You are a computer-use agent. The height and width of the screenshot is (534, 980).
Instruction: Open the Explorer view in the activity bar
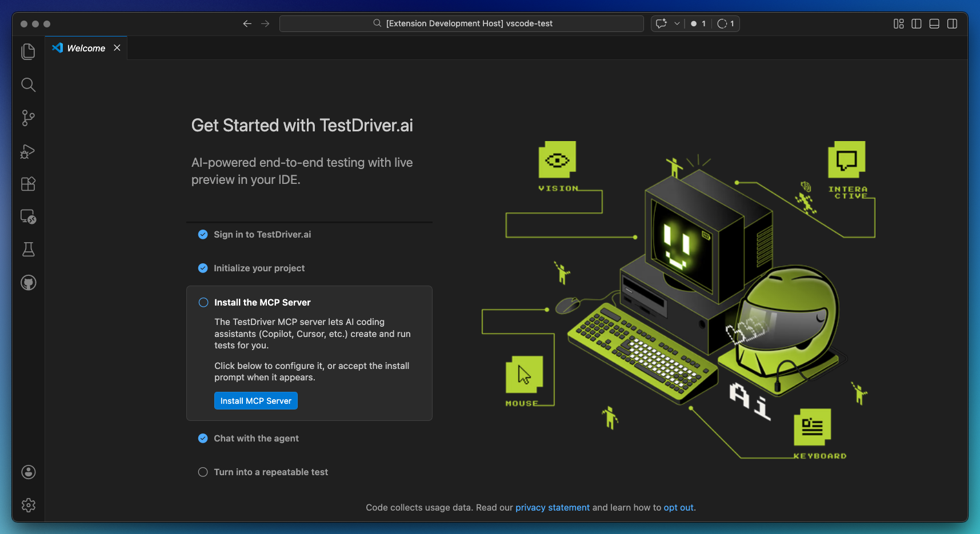28,51
